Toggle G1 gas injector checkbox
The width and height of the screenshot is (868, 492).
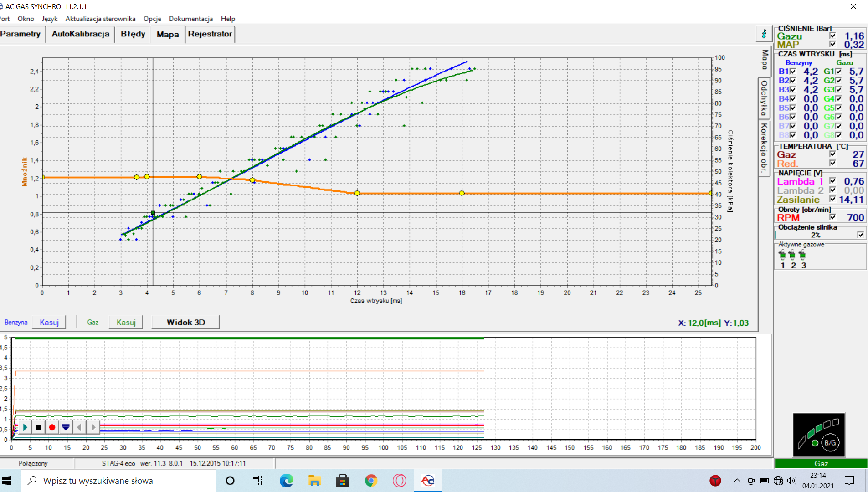tap(838, 72)
